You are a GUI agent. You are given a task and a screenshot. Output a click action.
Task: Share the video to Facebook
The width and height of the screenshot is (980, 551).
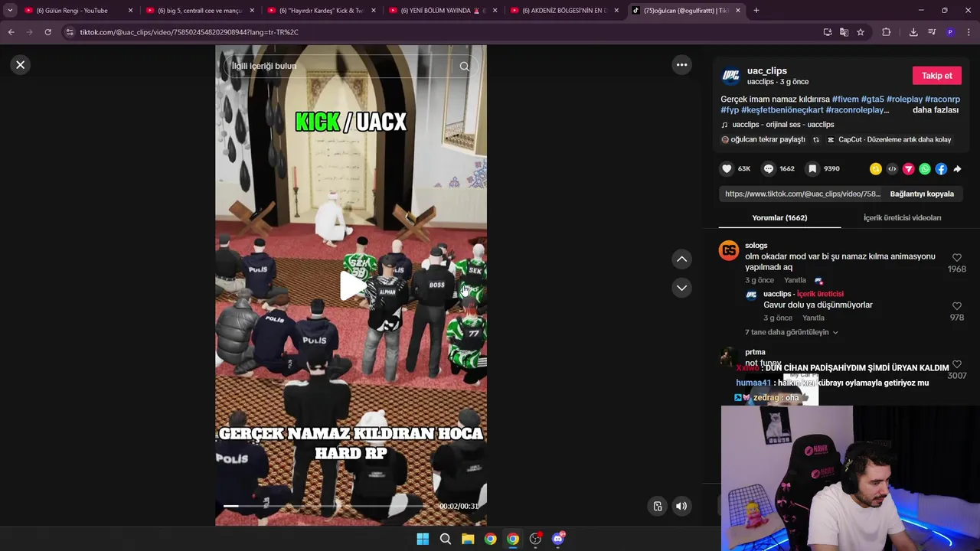pyautogui.click(x=941, y=169)
